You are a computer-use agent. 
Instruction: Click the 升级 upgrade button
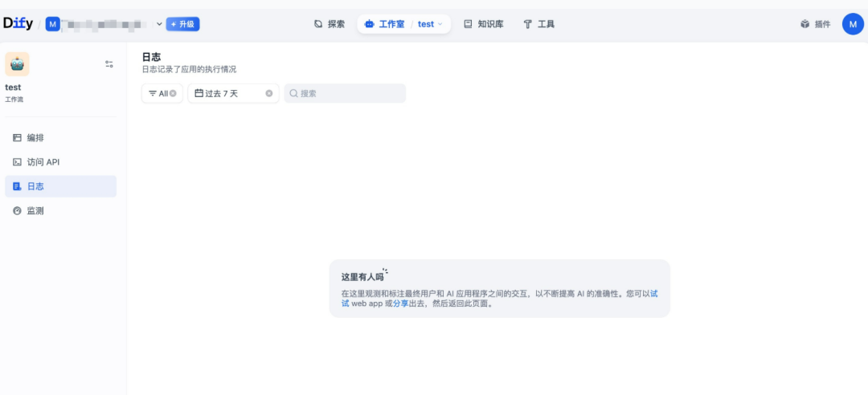(182, 24)
